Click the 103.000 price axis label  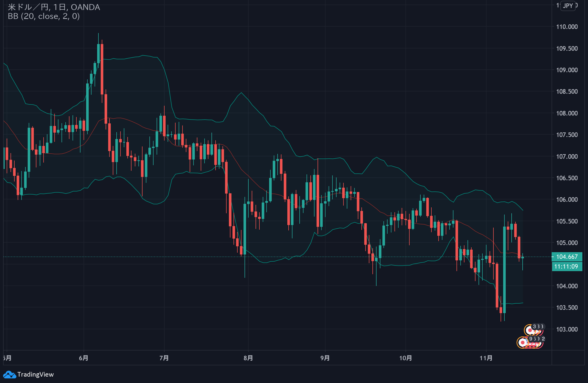coord(567,329)
